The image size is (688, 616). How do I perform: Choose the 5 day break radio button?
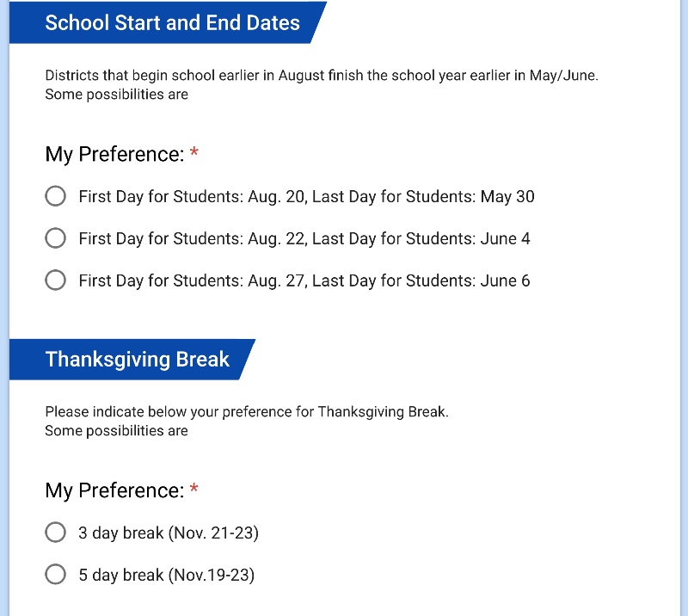55,575
